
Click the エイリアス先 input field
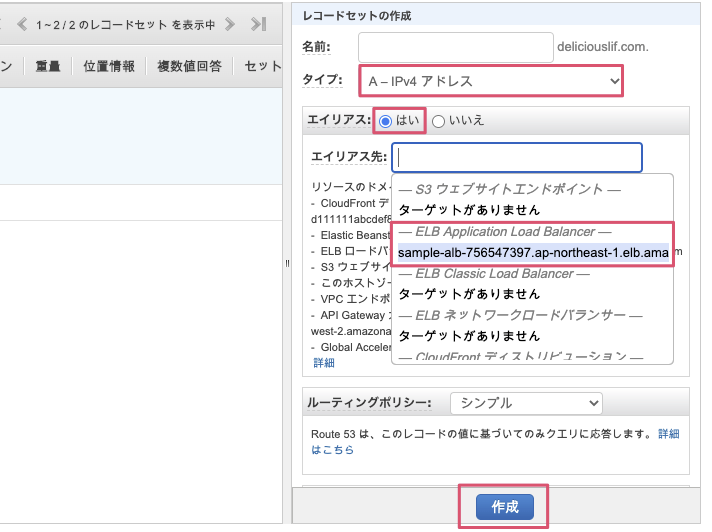pos(516,158)
